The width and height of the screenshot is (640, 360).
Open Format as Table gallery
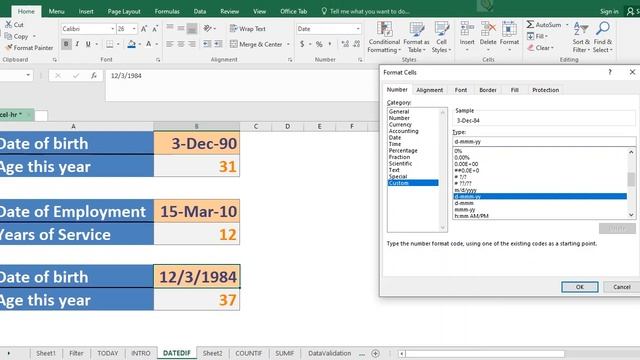[x=416, y=38]
